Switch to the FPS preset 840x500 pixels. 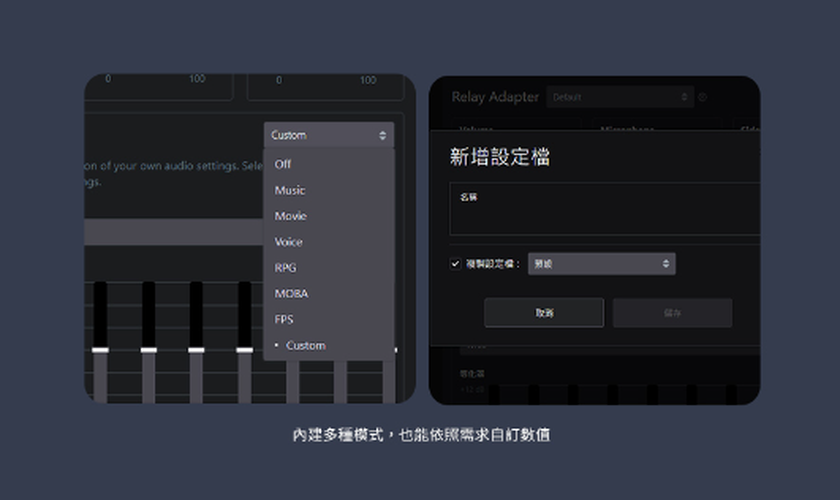[x=285, y=320]
